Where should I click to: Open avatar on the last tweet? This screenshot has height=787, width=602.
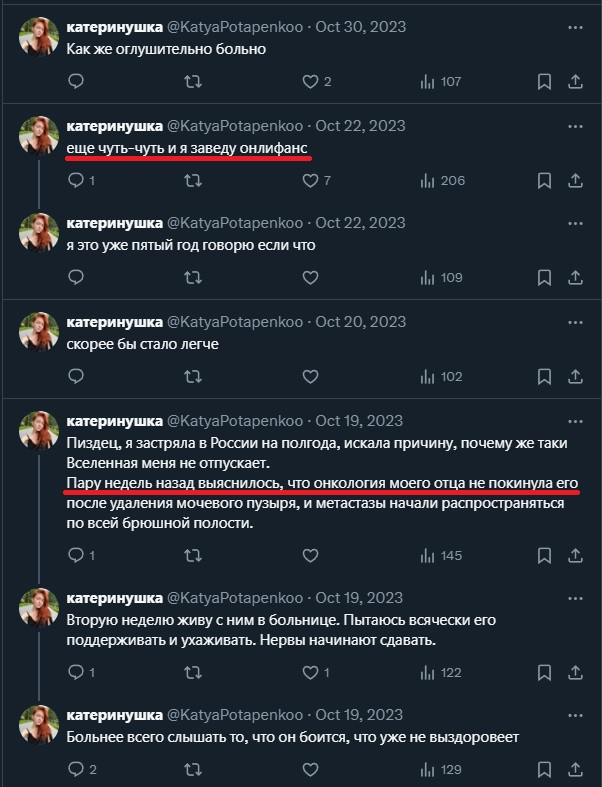[39, 724]
